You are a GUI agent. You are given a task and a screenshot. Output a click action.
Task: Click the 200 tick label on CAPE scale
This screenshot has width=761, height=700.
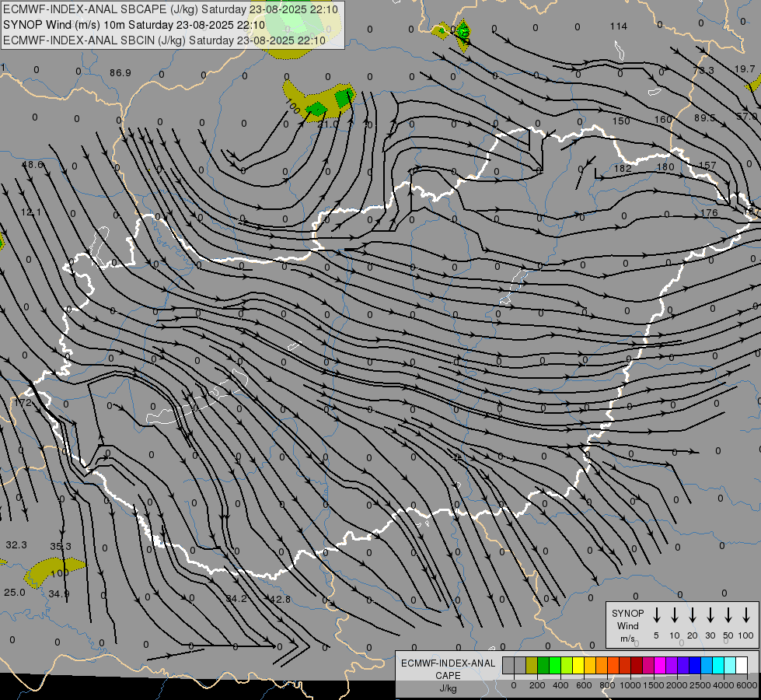[x=537, y=685]
